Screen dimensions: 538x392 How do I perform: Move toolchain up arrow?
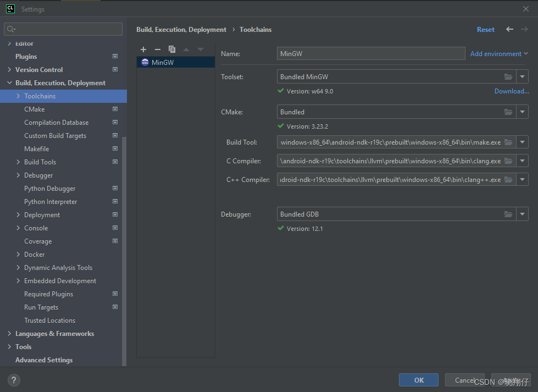(186, 49)
